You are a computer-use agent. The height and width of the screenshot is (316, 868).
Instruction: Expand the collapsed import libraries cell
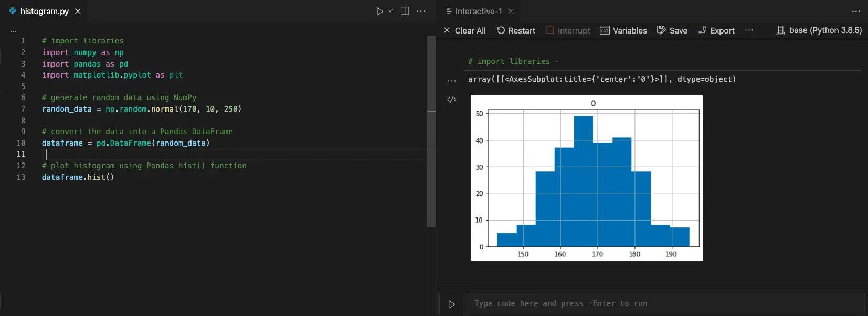(x=556, y=61)
